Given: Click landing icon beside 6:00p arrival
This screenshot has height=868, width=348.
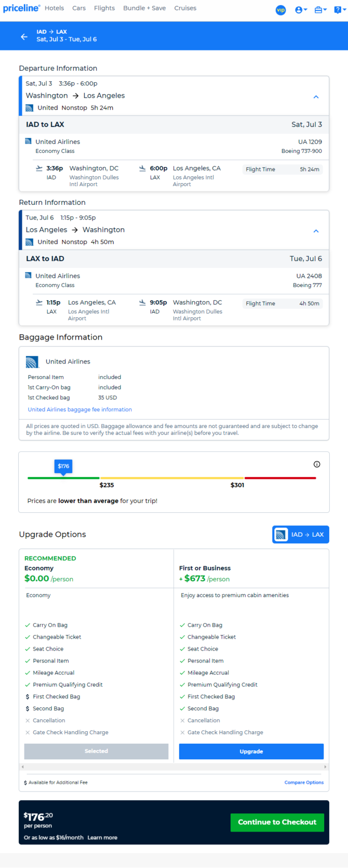Looking at the screenshot, I should 142,169.
